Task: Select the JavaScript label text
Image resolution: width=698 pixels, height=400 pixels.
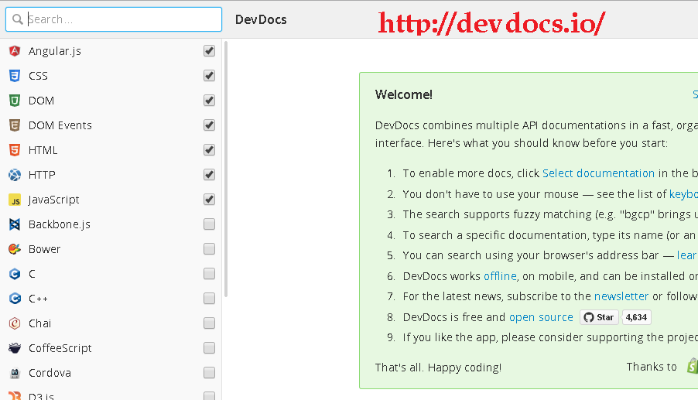Action: pyautogui.click(x=54, y=200)
